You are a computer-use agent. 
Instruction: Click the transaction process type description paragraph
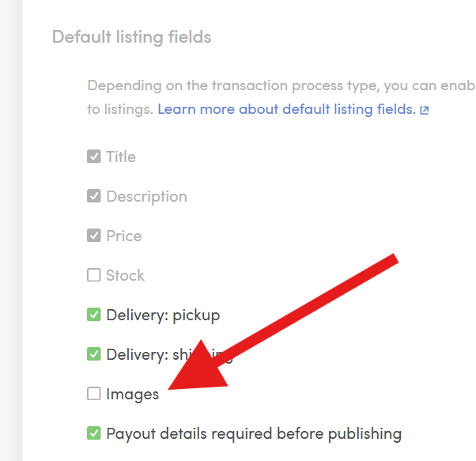point(281,97)
